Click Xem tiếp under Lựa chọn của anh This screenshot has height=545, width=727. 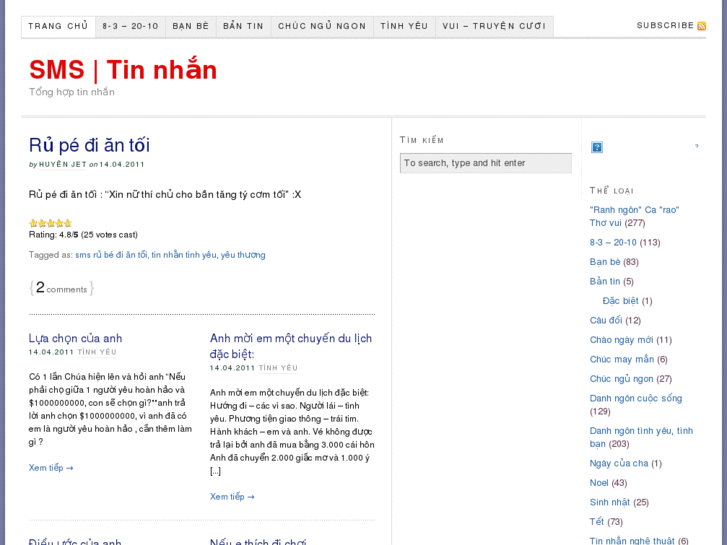click(x=51, y=468)
